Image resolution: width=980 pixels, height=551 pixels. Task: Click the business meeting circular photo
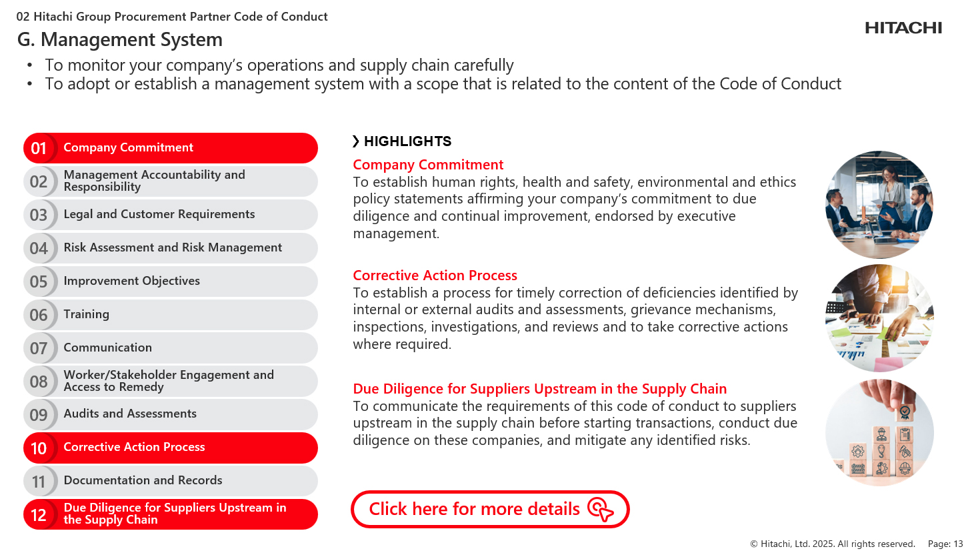tap(879, 205)
